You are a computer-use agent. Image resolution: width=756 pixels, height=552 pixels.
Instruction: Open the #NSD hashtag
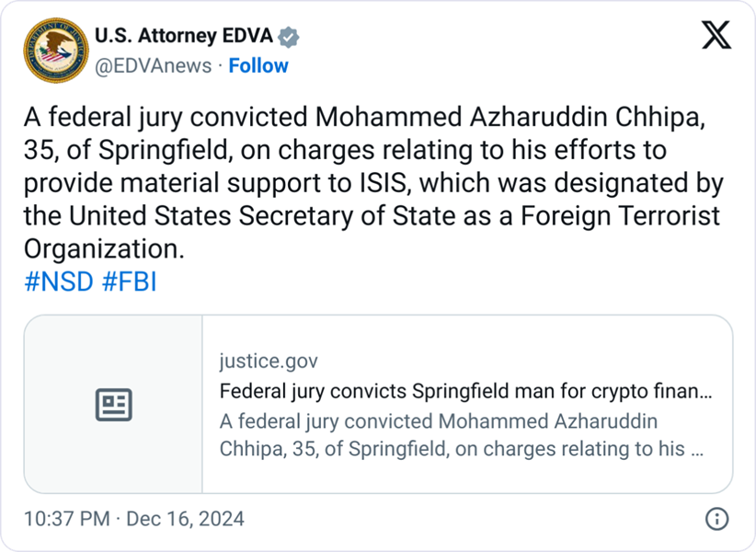59,282
